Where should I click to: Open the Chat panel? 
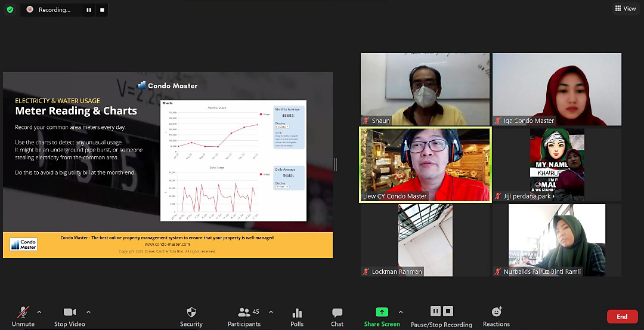[337, 313]
